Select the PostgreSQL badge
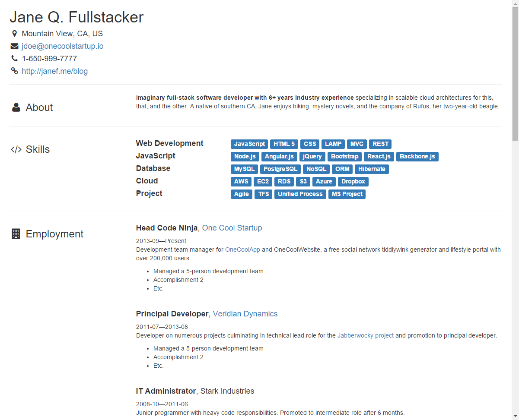Viewport: 519px width, 420px height. [x=280, y=169]
